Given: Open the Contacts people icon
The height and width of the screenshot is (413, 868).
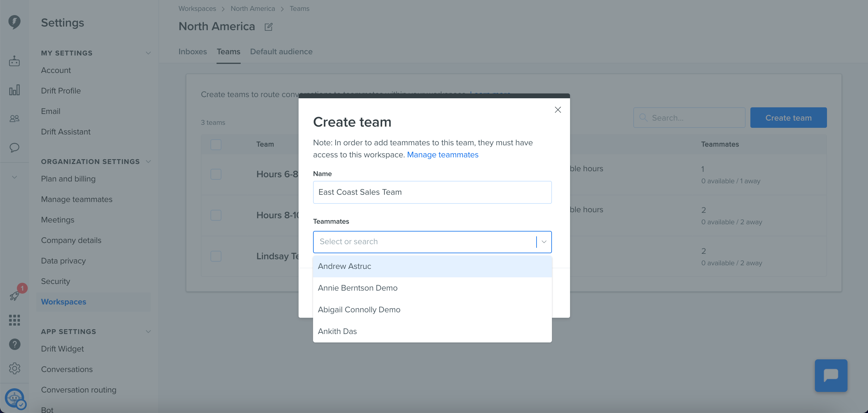Looking at the screenshot, I should [14, 118].
